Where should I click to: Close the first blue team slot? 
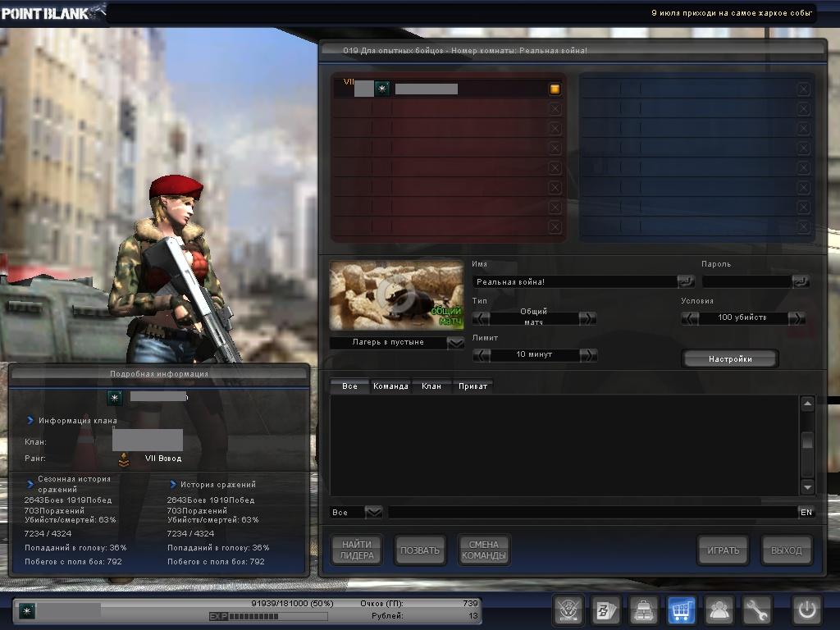pos(803,89)
